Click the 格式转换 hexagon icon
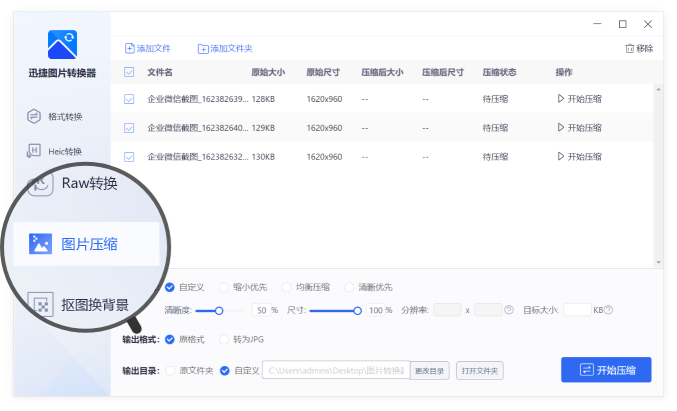 [x=34, y=117]
